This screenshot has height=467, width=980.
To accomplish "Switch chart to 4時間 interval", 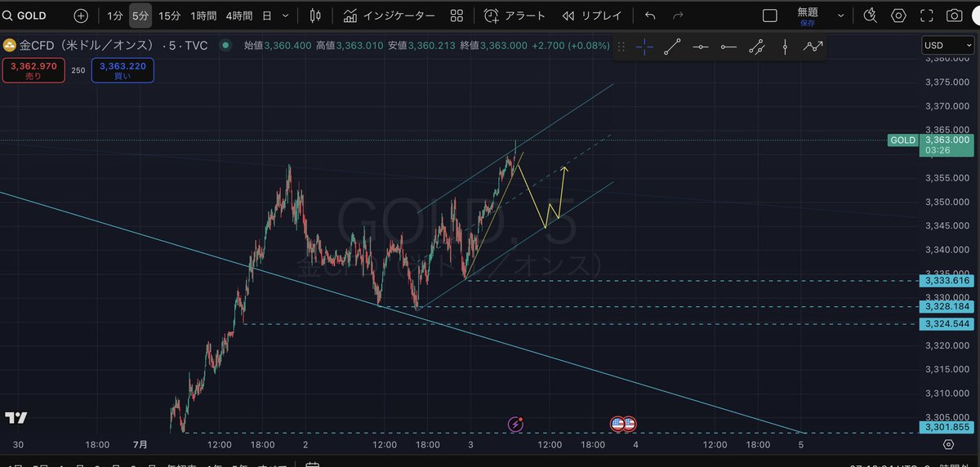I will 238,16.
